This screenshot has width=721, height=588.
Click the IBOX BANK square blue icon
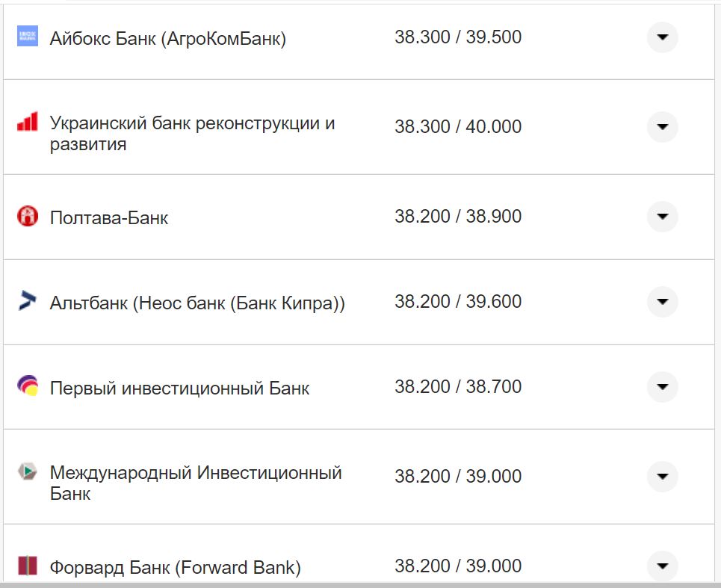[x=27, y=36]
